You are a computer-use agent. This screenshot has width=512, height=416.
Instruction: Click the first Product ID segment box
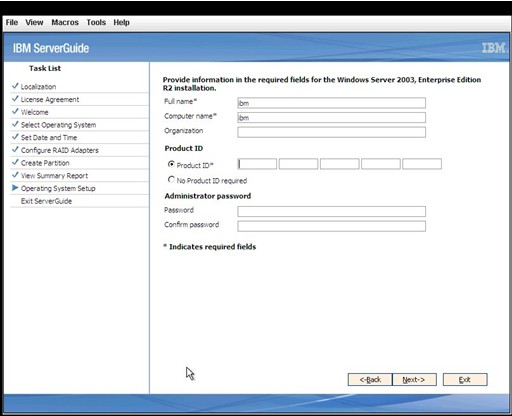point(257,164)
